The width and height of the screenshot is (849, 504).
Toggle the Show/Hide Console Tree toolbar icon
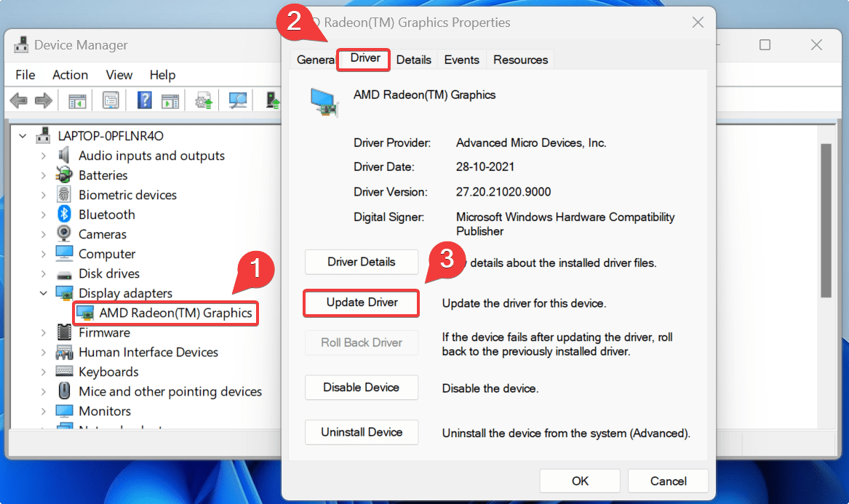[x=76, y=100]
